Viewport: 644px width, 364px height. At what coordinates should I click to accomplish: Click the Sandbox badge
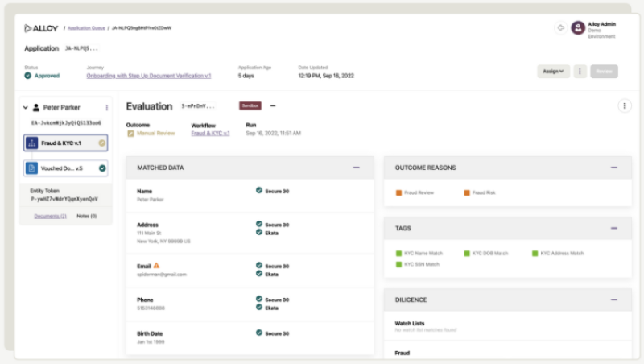click(x=250, y=106)
